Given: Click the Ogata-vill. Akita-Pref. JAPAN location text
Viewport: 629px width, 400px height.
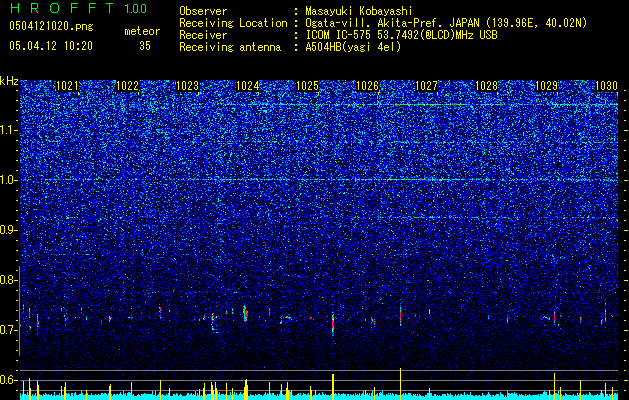Looking at the screenshot, I should [446, 23].
